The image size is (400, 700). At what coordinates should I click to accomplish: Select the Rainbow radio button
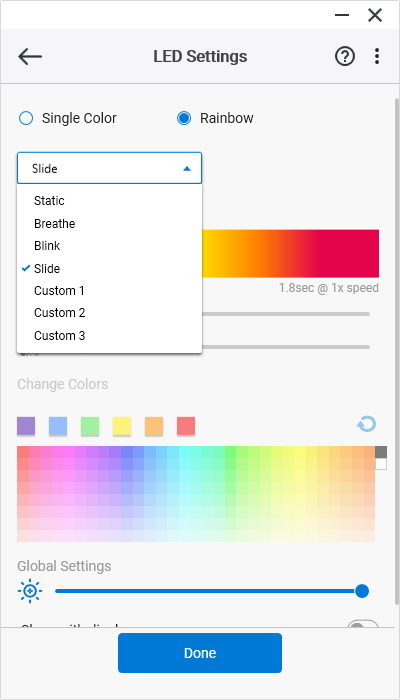click(x=184, y=118)
